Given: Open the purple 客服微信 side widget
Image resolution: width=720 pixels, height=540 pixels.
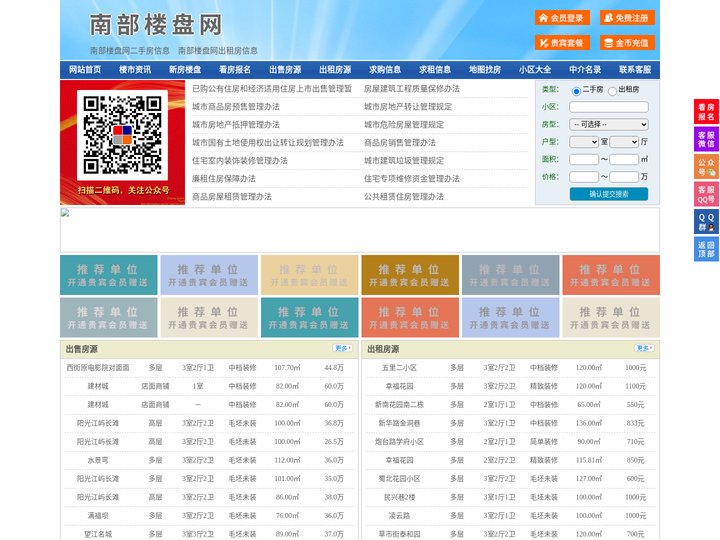Looking at the screenshot, I should 706,139.
